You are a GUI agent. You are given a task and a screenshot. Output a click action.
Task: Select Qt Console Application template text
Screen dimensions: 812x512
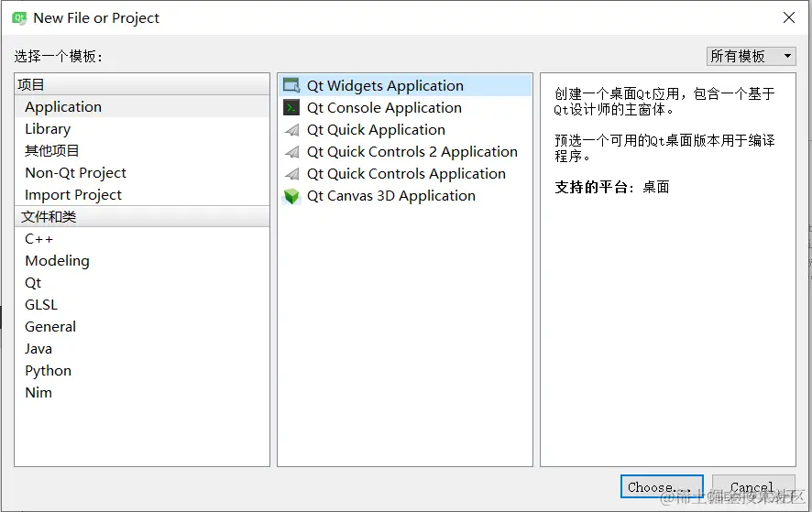[384, 108]
